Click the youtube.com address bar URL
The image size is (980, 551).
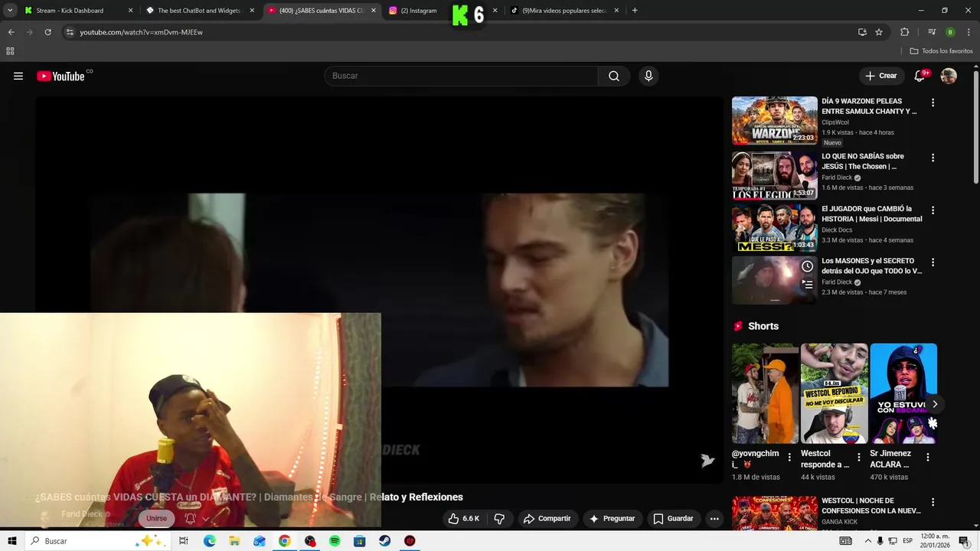click(142, 32)
